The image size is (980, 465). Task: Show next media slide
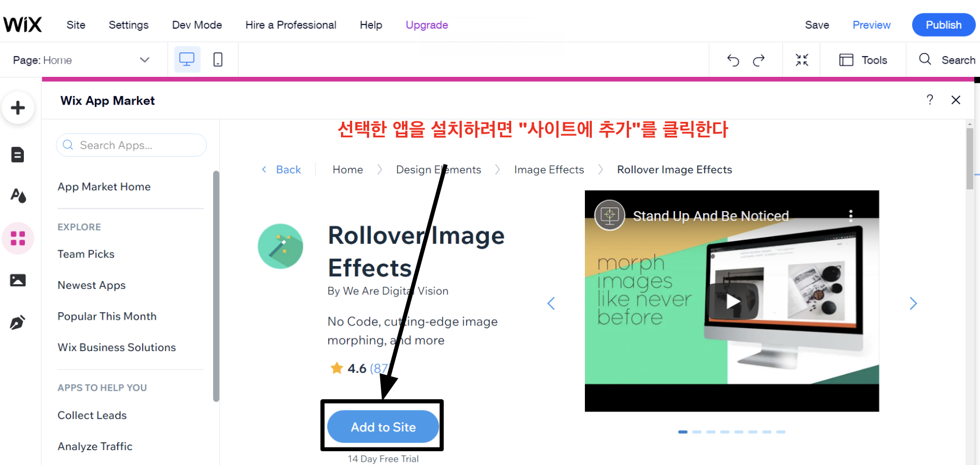[913, 303]
